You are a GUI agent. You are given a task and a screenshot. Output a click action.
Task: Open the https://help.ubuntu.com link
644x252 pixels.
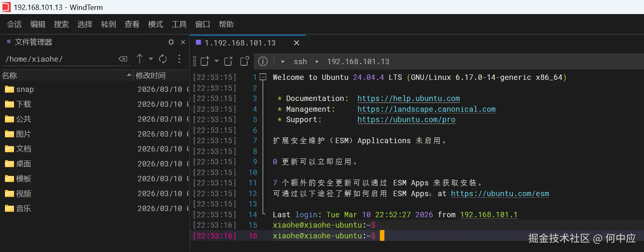coord(408,98)
